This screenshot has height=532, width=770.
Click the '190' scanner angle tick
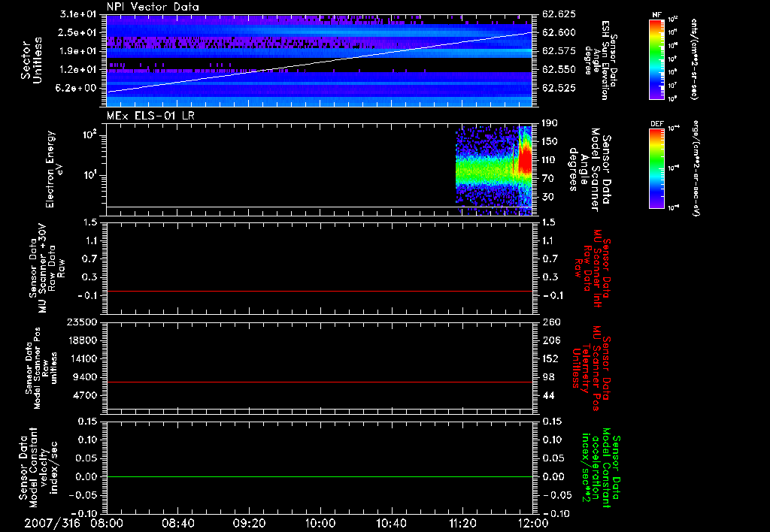(x=550, y=123)
